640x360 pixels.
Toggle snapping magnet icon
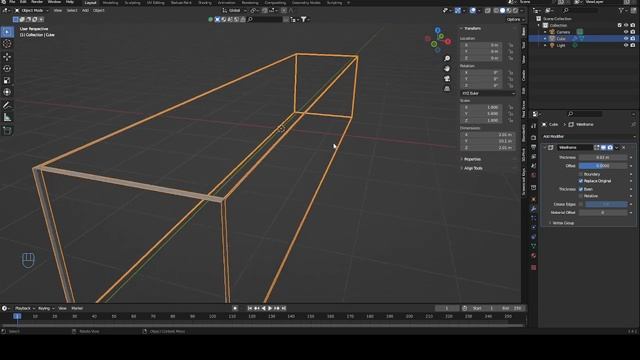pyautogui.click(x=264, y=11)
